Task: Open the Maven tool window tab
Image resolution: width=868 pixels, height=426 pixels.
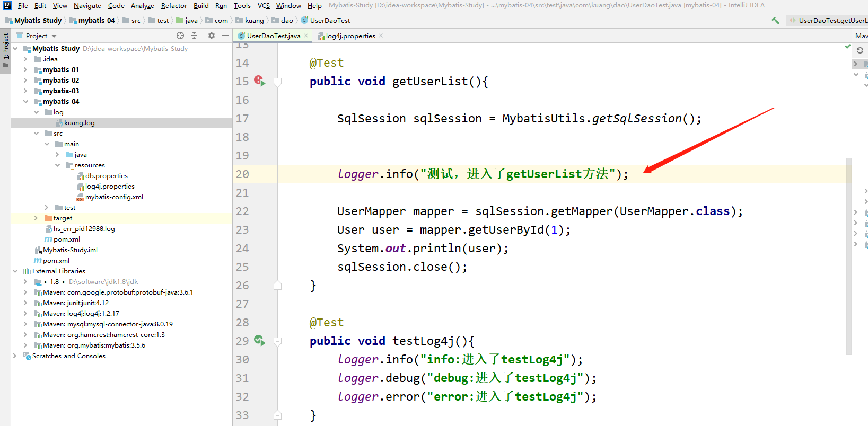Action: click(861, 35)
